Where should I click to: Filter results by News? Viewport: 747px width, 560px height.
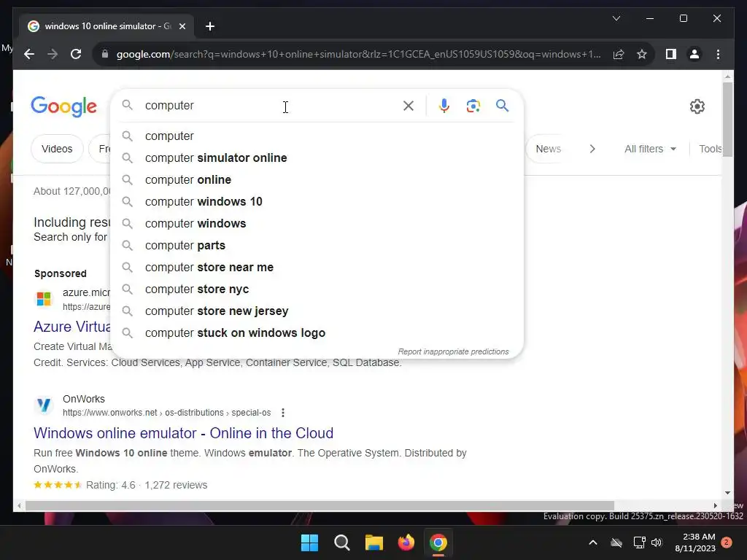[x=548, y=149]
